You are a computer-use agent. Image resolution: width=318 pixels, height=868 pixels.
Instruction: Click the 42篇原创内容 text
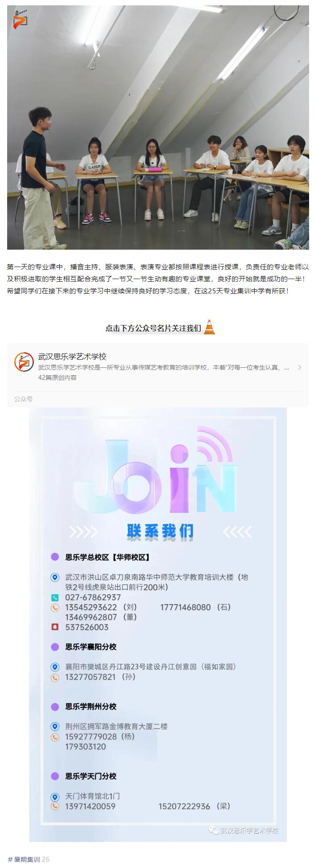(x=58, y=378)
